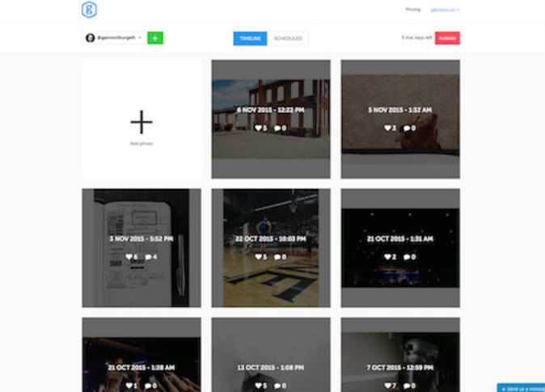Open the Send us a message chat widget
This screenshot has width=545, height=392.
[522, 388]
